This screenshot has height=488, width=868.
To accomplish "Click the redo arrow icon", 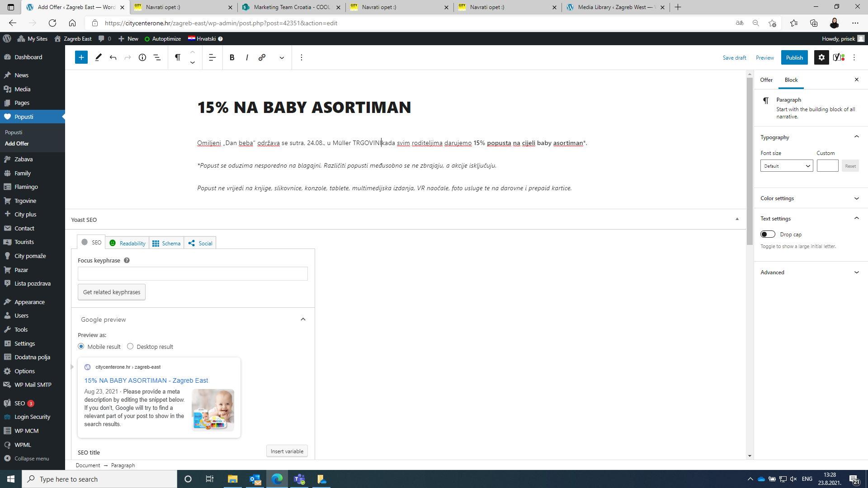I will point(128,57).
